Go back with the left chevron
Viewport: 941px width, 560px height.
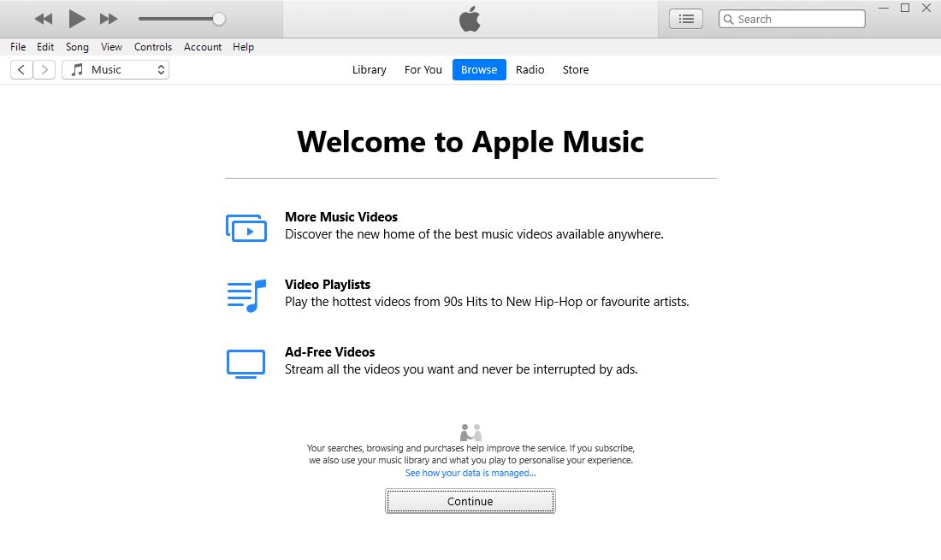tap(21, 69)
